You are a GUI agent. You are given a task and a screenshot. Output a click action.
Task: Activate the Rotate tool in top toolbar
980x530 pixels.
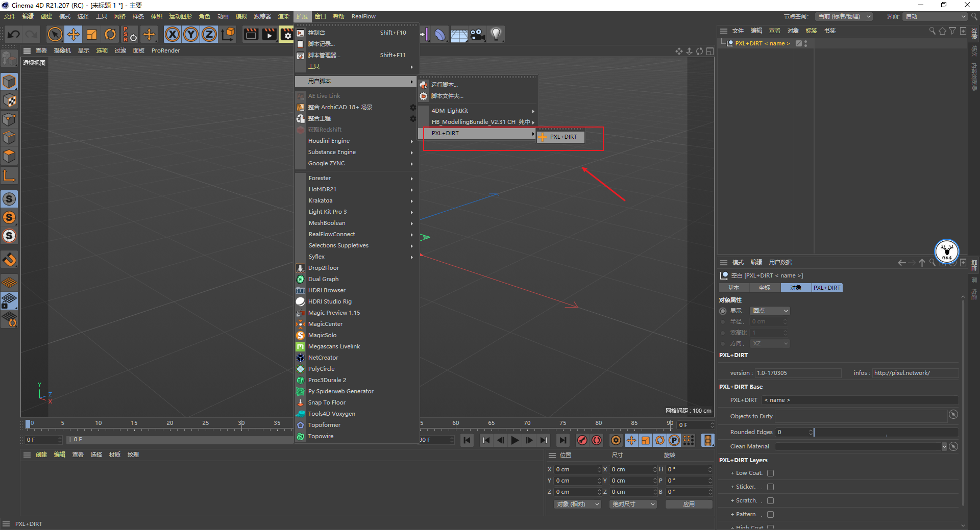[110, 34]
